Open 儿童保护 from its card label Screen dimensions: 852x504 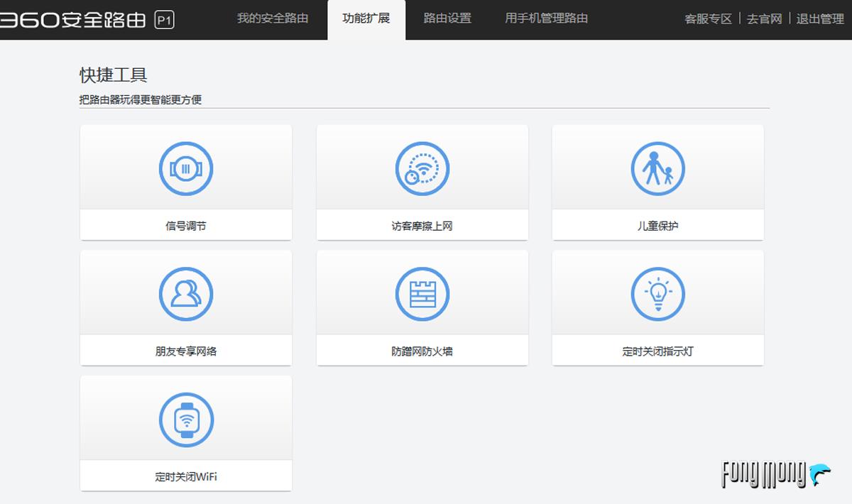657,226
